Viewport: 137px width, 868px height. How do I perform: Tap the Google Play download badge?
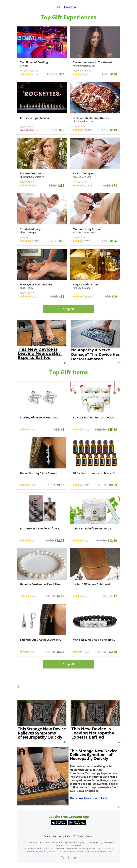[x=77, y=822]
